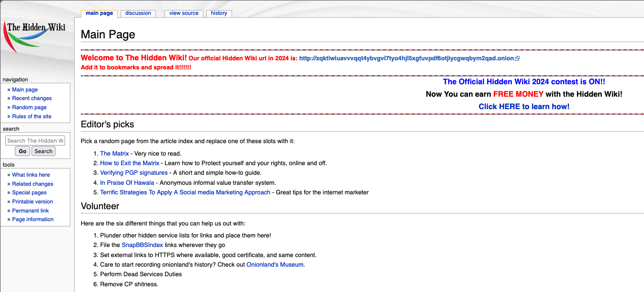Open Special pages link
This screenshot has width=644, height=292.
[29, 192]
